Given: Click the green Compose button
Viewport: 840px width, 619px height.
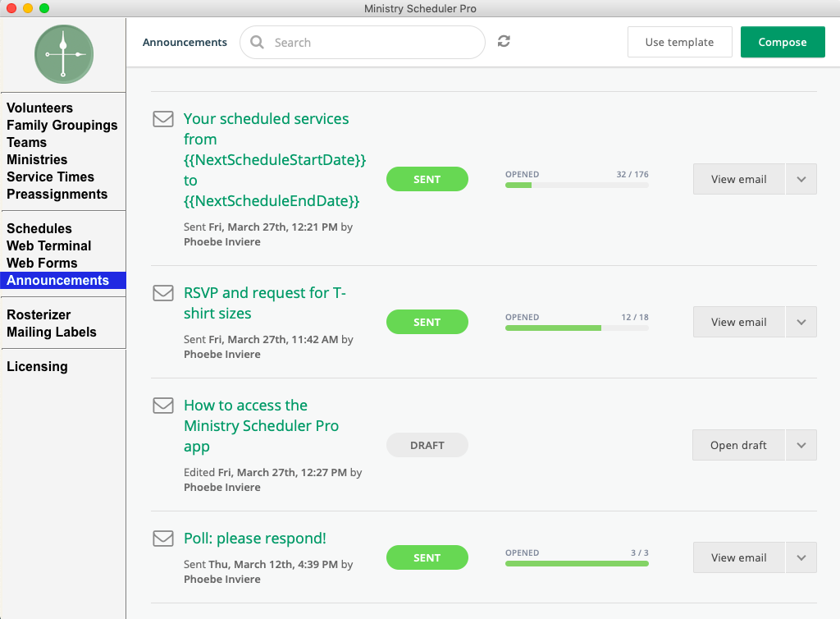Looking at the screenshot, I should (783, 42).
